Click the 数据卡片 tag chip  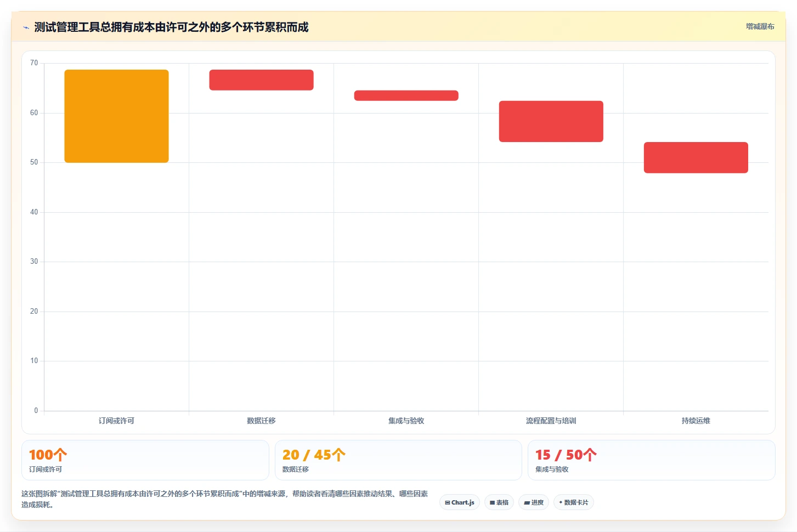[574, 502]
